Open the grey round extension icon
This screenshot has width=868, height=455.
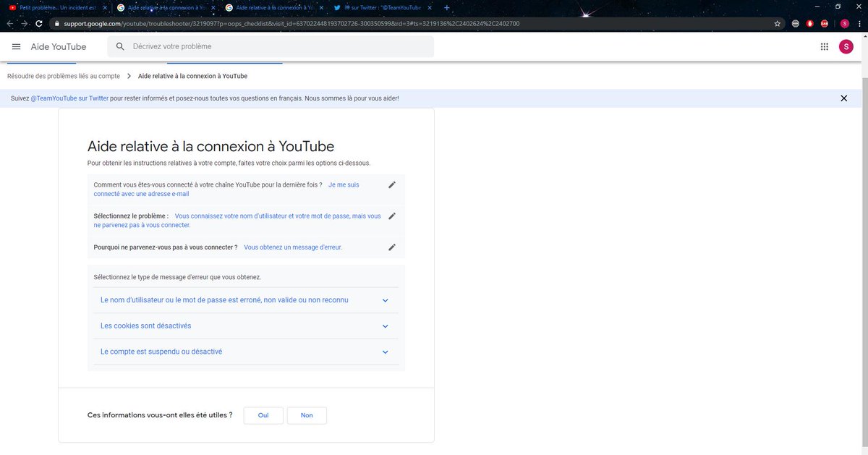[796, 23]
